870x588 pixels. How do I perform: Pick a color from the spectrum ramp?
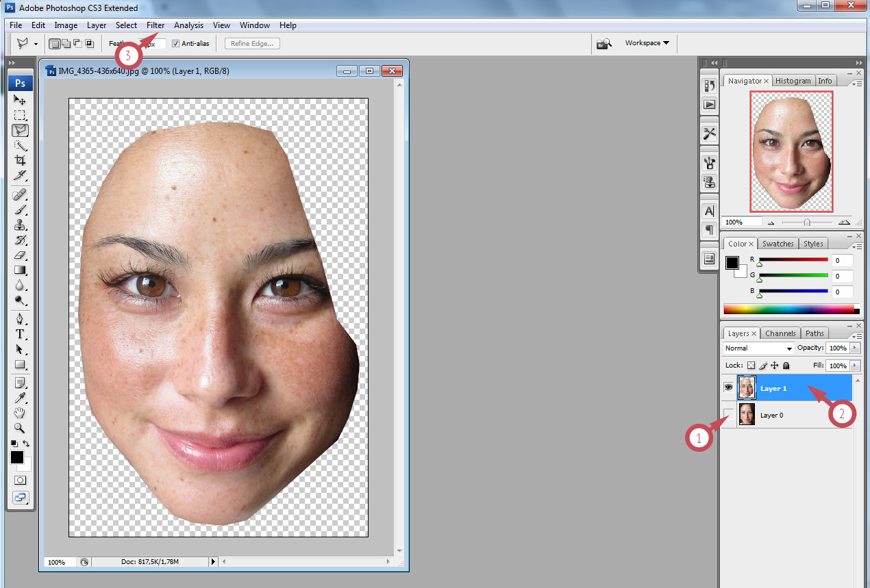pyautogui.click(x=788, y=309)
